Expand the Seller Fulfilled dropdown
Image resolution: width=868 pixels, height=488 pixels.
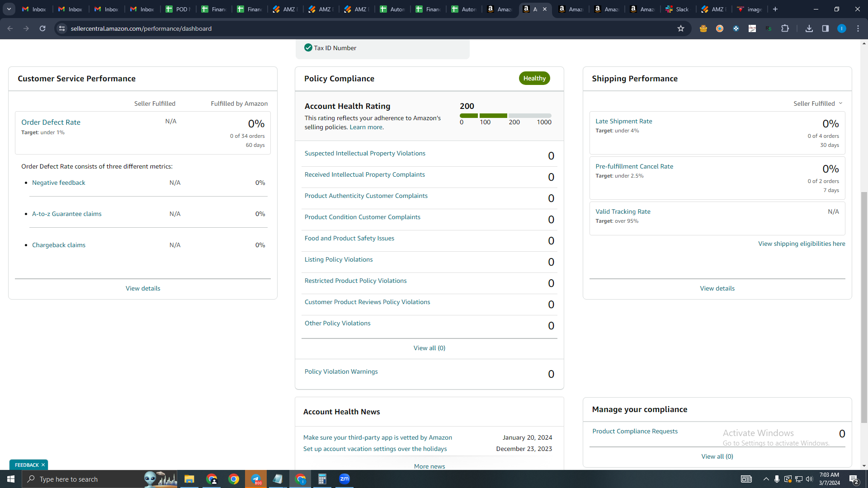coord(818,103)
